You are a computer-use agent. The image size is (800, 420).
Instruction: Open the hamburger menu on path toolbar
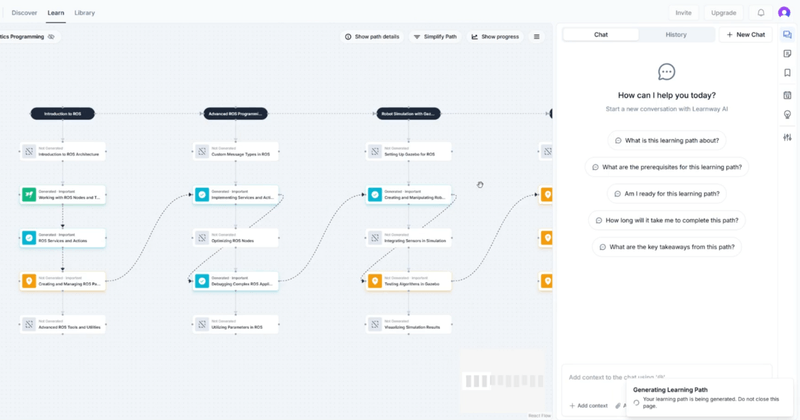click(537, 37)
